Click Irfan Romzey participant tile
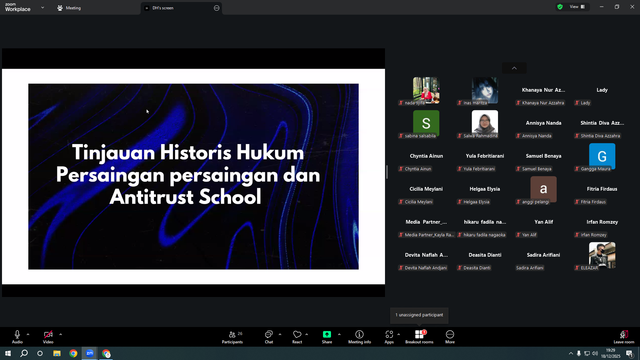 [x=602, y=224]
